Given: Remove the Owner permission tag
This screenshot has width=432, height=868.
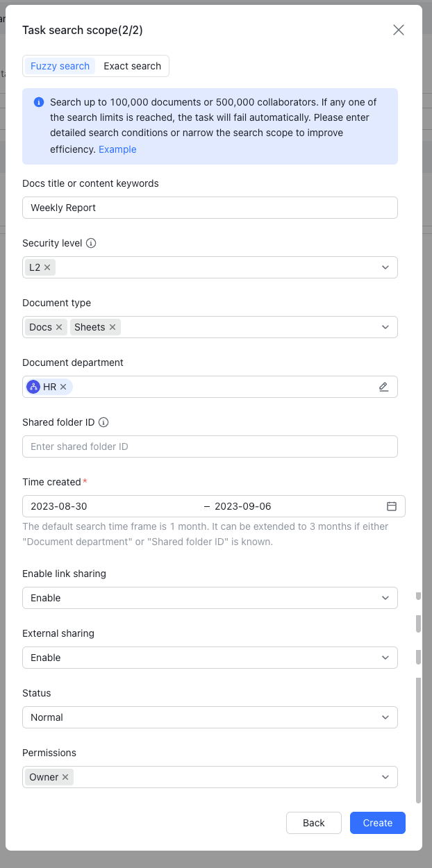Looking at the screenshot, I should (x=65, y=777).
